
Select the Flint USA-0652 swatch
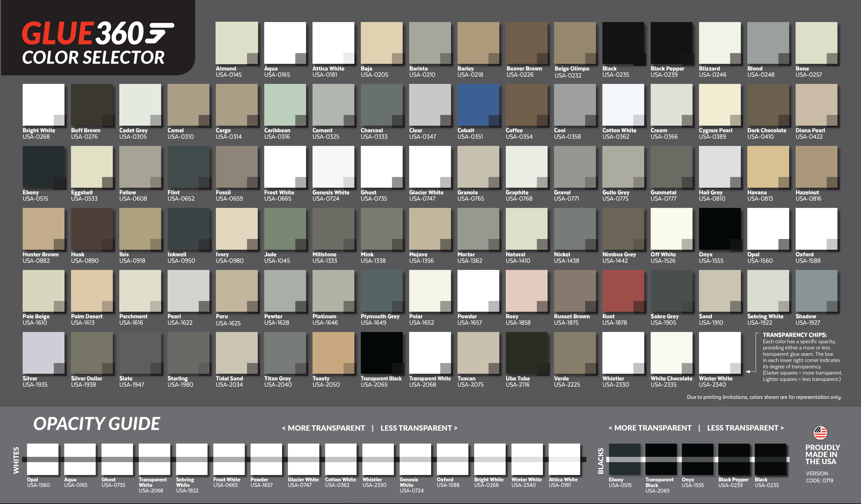click(188, 167)
